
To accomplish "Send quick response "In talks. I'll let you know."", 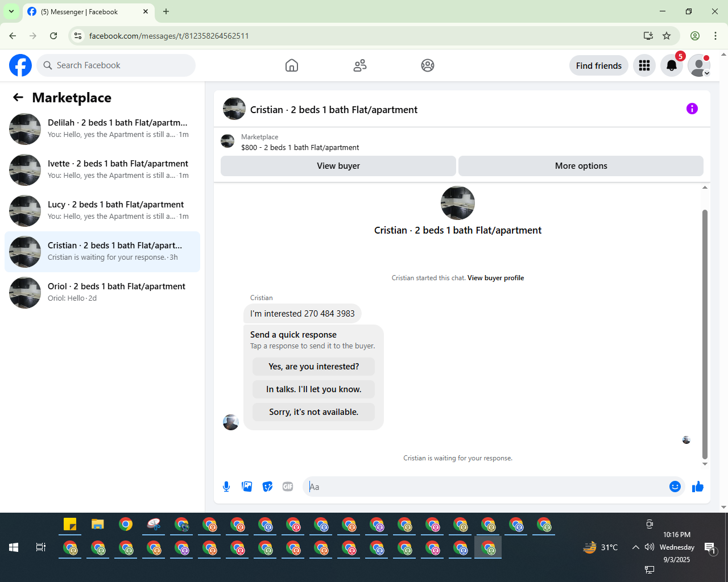I will click(313, 389).
